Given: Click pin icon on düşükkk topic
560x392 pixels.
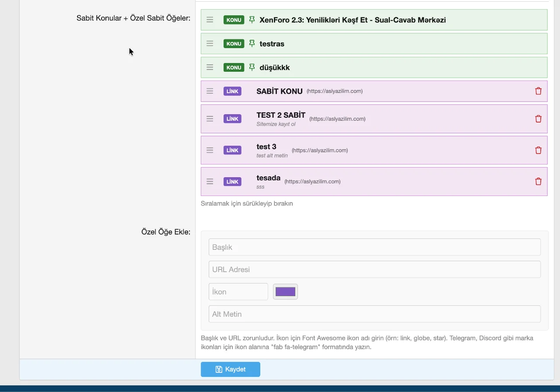Looking at the screenshot, I should 252,67.
